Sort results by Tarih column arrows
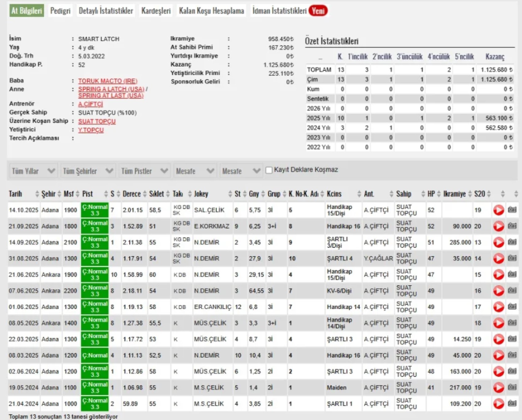Screen dimensions: 522x420 point(37,194)
